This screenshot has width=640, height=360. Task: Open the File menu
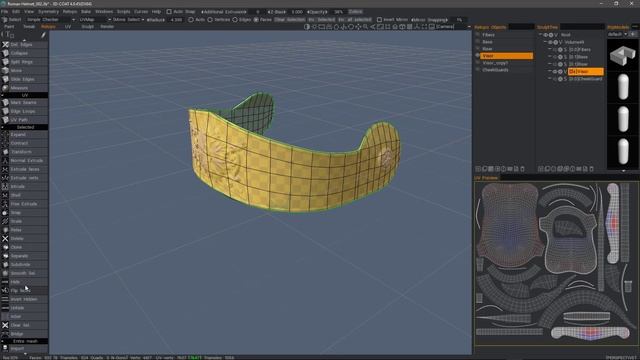tap(4, 12)
